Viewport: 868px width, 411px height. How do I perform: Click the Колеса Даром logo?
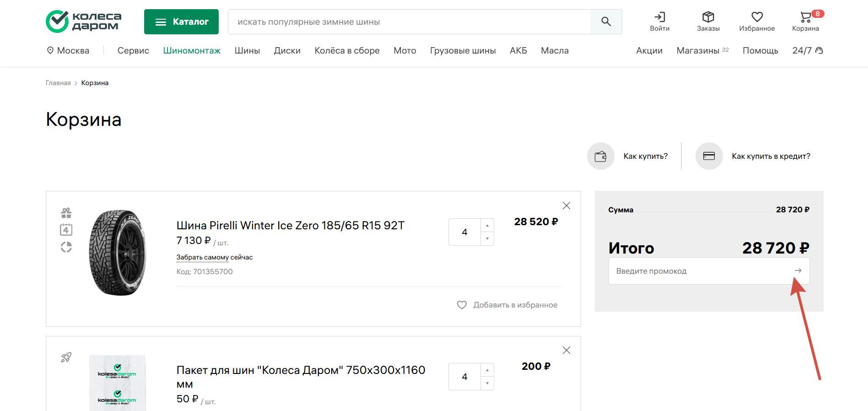click(x=84, y=22)
